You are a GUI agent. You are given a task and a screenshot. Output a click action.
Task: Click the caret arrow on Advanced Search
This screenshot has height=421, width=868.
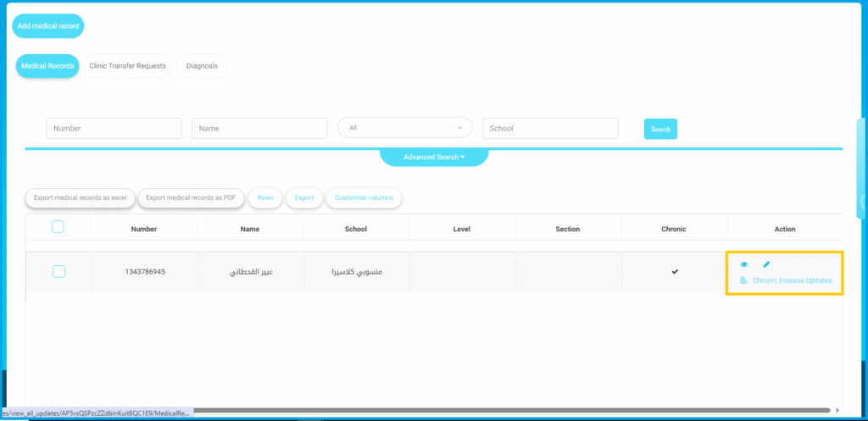tap(463, 157)
